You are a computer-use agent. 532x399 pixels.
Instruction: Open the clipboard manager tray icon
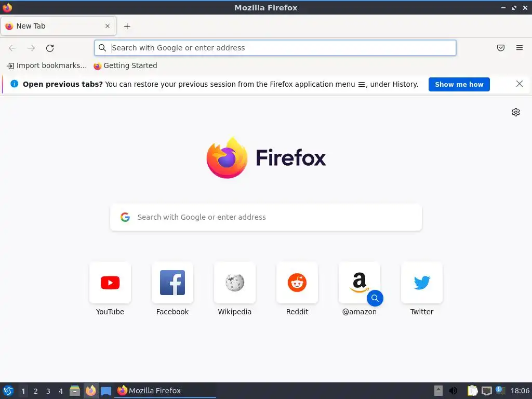pos(472,391)
